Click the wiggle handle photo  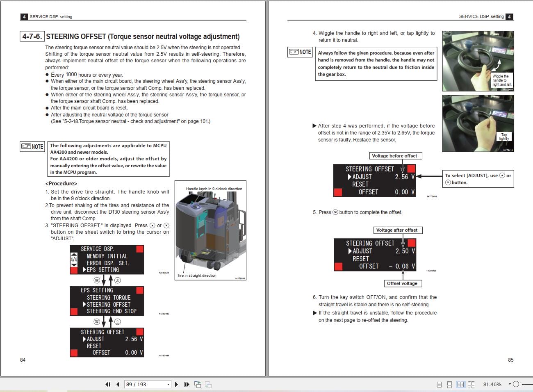[478, 61]
